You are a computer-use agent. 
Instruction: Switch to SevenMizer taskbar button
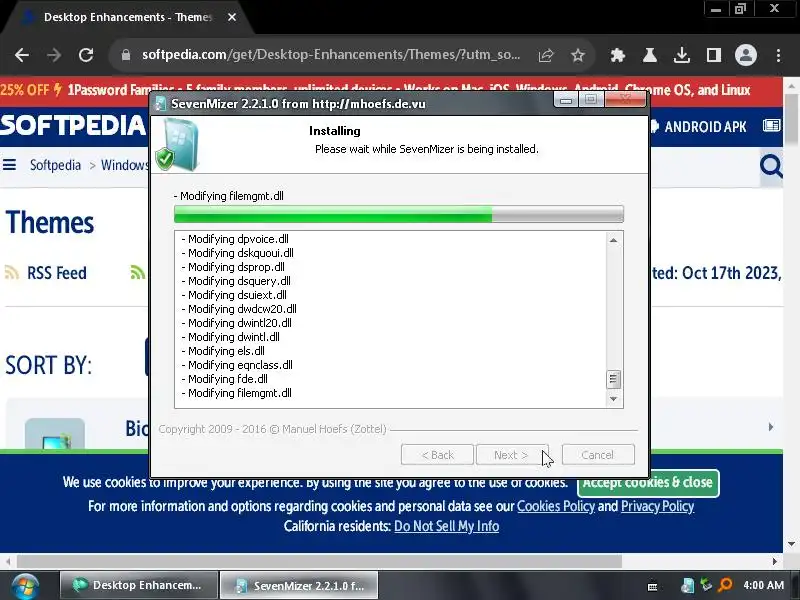(x=299, y=585)
